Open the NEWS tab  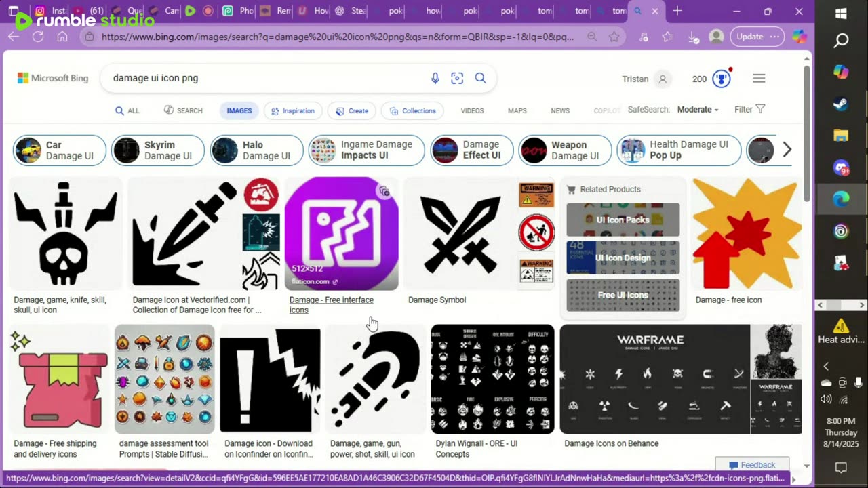(560, 110)
